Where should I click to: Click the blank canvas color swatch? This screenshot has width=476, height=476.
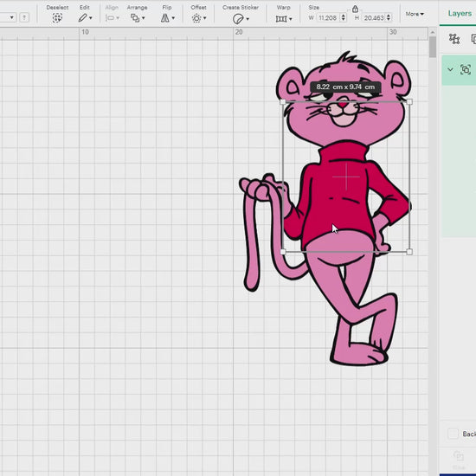[x=453, y=434]
